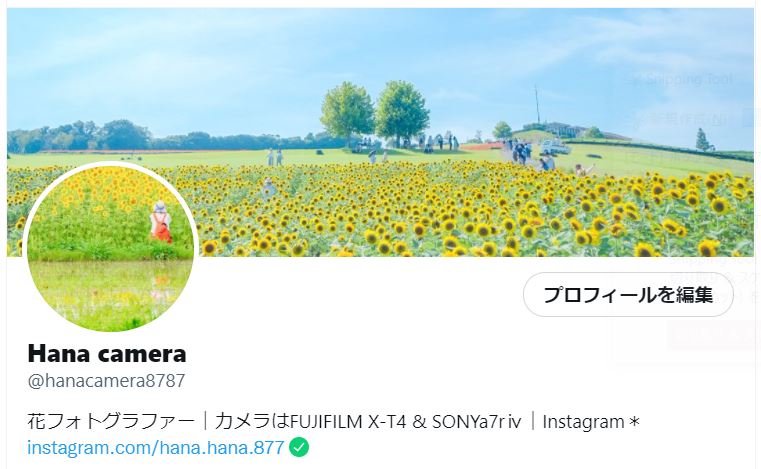Click the lone conifer tree on the far right
761x469 pixels.
pos(703,140)
